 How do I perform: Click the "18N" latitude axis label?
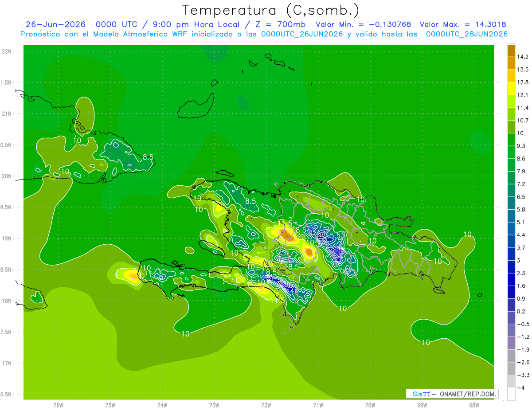[7, 301]
